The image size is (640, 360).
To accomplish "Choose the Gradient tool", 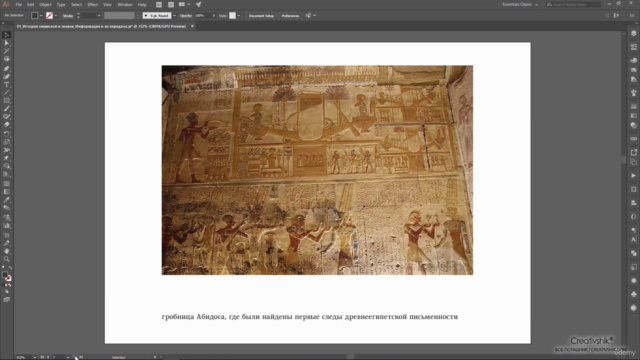I will pyautogui.click(x=7, y=192).
